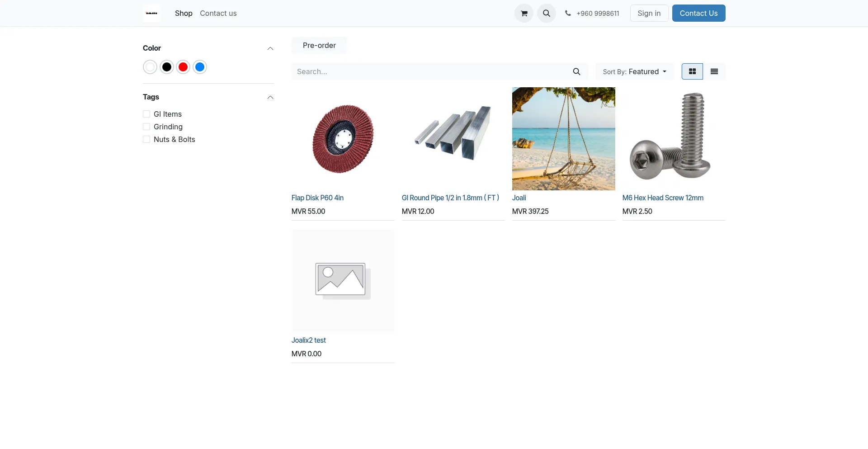This screenshot has width=868, height=449.
Task: Open Contact us in navigation menu
Action: (218, 13)
